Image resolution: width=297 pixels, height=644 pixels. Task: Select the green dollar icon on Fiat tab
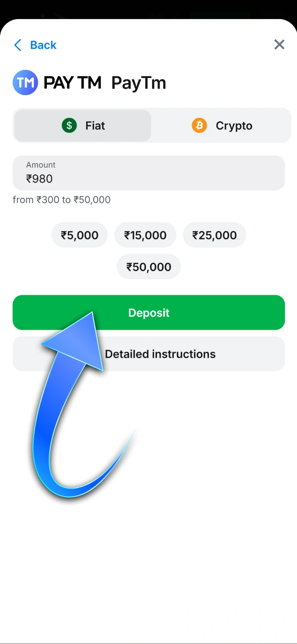(69, 125)
